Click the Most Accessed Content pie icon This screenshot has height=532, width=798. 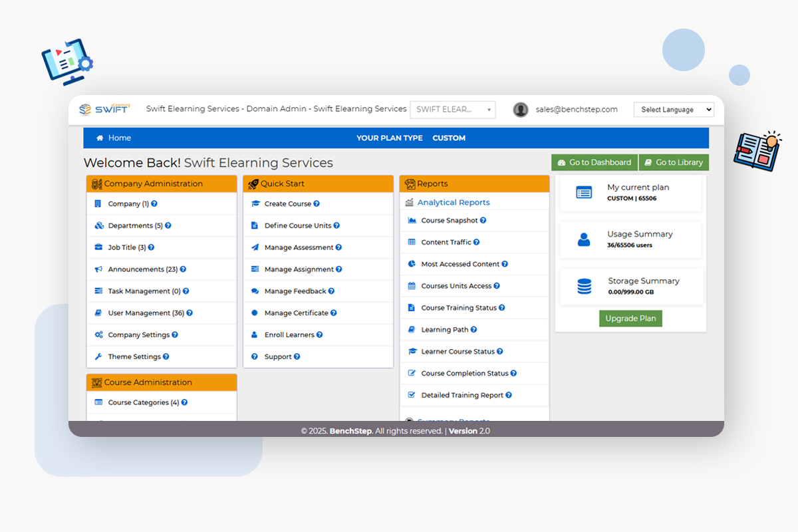[x=412, y=265]
